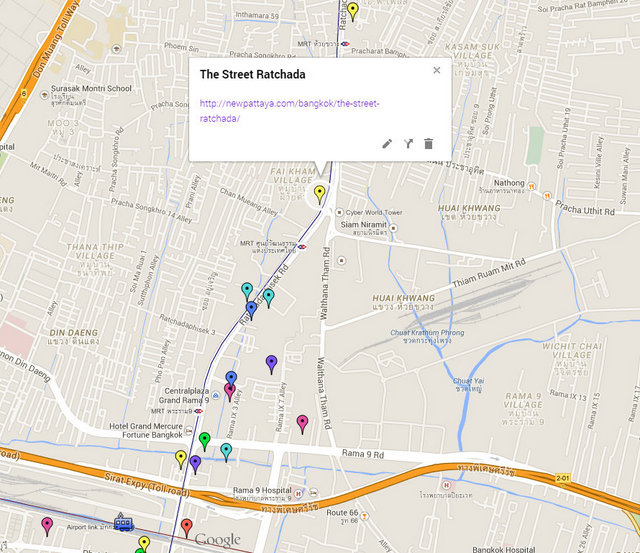Click the Centralplaza Grand Rama 9 shopping icon

[216, 395]
